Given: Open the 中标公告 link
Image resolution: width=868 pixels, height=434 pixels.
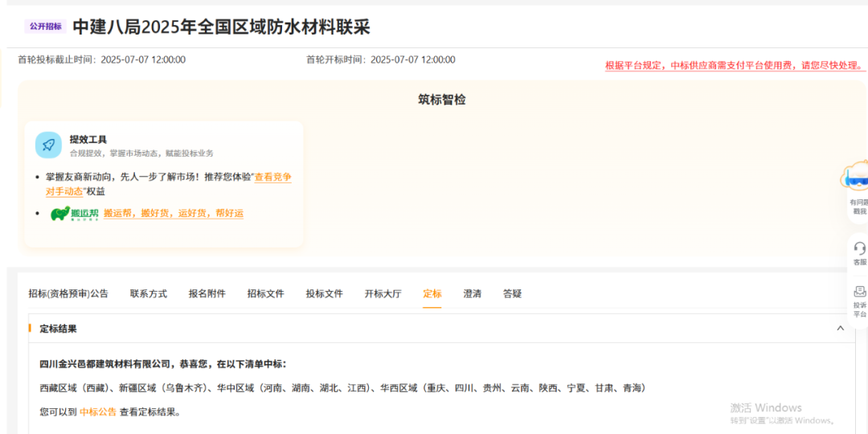Looking at the screenshot, I should 98,412.
